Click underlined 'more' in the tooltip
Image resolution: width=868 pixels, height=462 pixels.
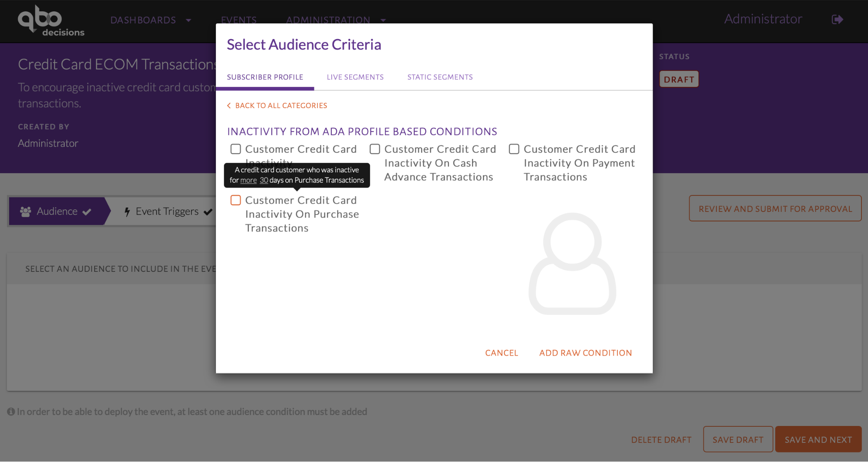(x=248, y=180)
